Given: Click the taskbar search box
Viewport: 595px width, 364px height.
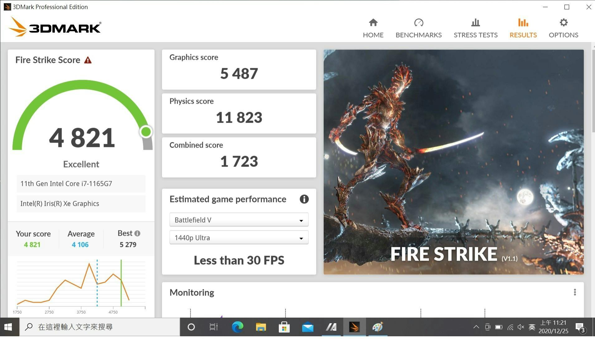Looking at the screenshot, I should (100, 327).
